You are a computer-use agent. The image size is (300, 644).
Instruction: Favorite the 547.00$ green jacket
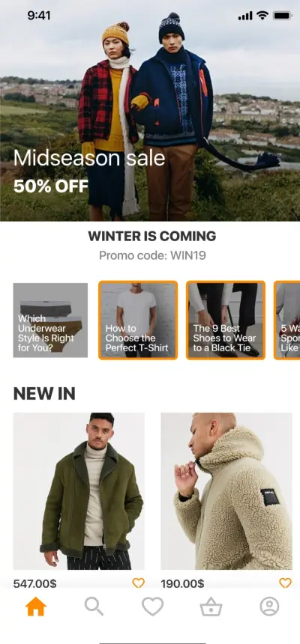click(x=138, y=583)
